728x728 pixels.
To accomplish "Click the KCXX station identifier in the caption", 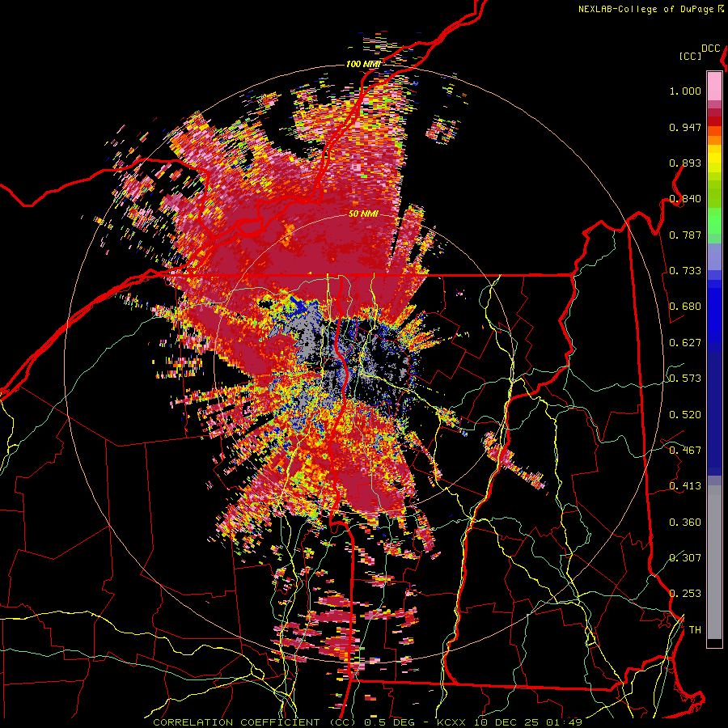I will click(452, 722).
